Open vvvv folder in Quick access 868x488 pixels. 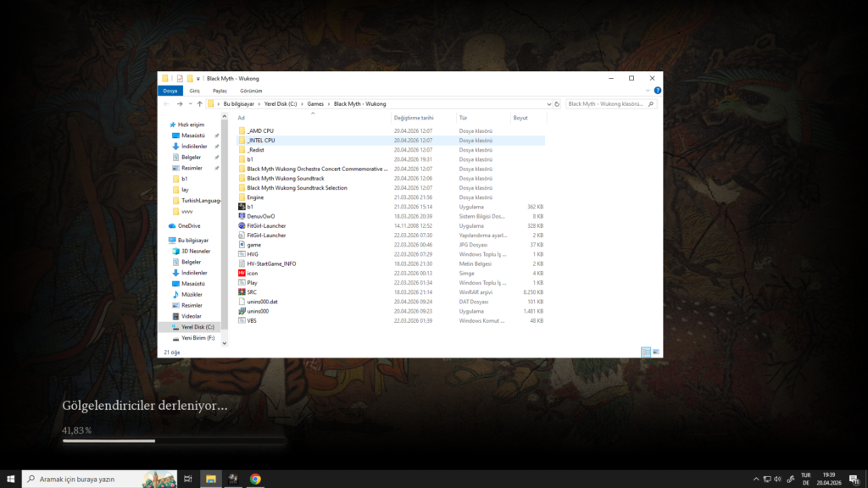(x=186, y=211)
